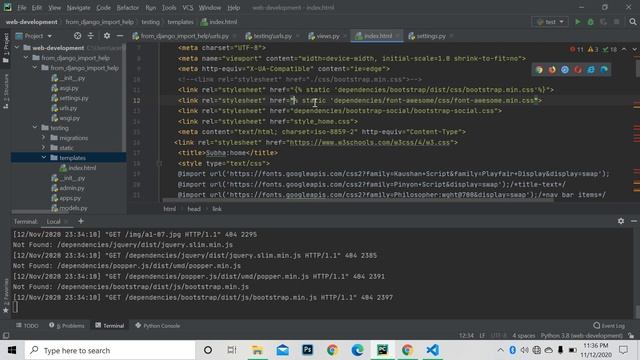640x360 pixels.
Task: Open the Windows Start menu
Action: pos(12,350)
